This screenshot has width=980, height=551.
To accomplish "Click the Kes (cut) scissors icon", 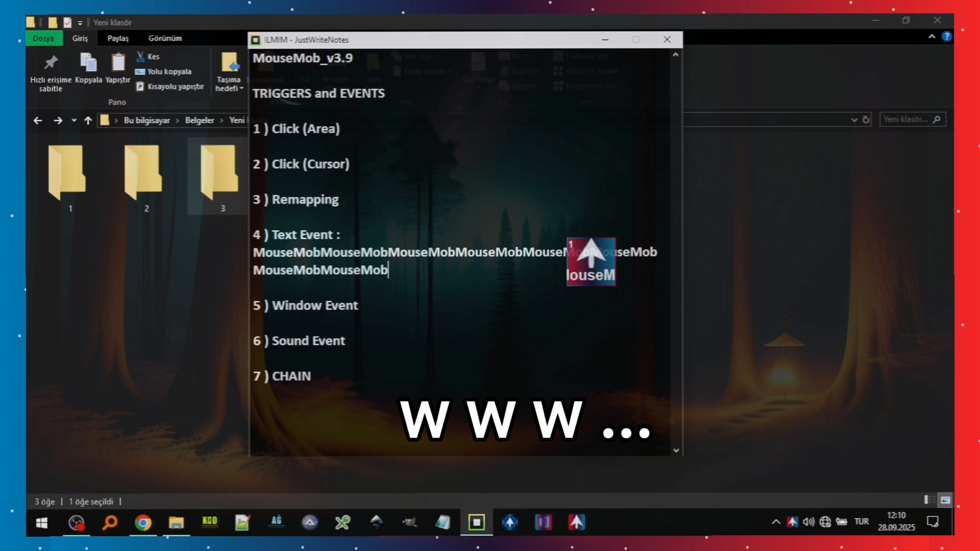I will (x=140, y=57).
